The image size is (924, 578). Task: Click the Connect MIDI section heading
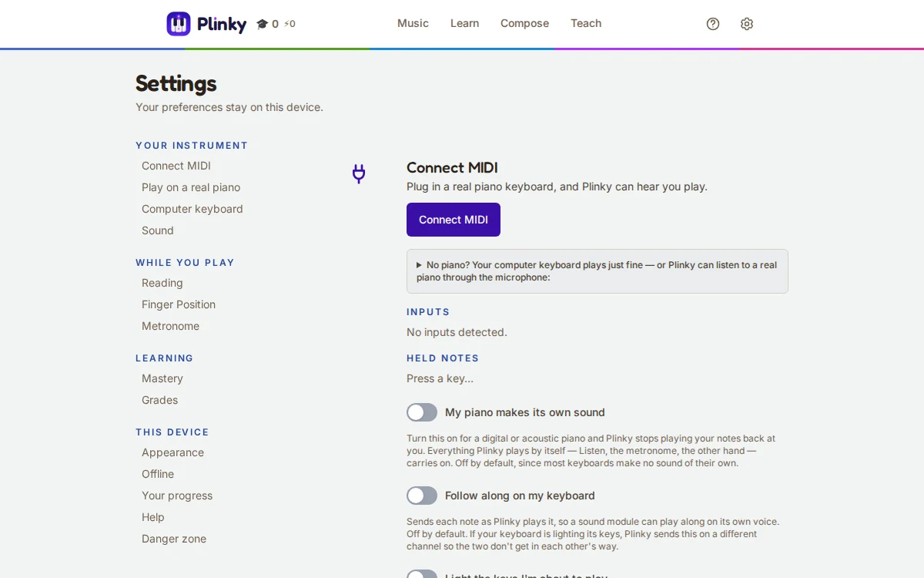(x=452, y=167)
